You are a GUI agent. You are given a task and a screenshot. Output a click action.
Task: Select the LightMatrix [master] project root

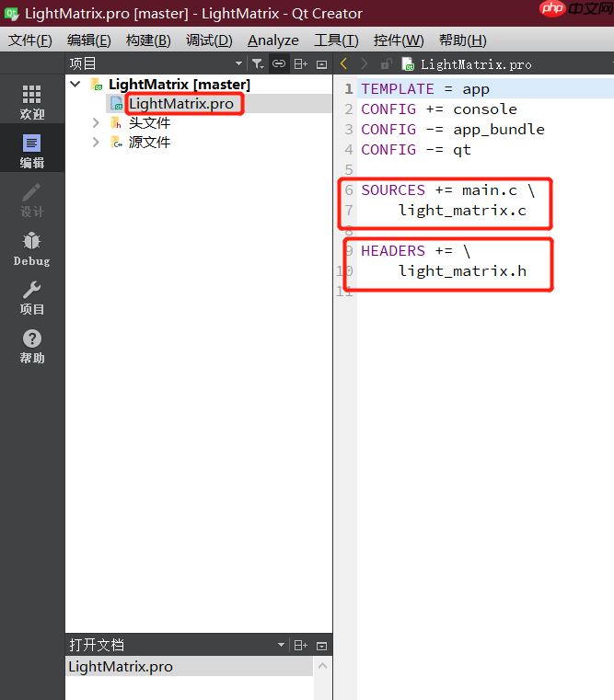[x=180, y=84]
